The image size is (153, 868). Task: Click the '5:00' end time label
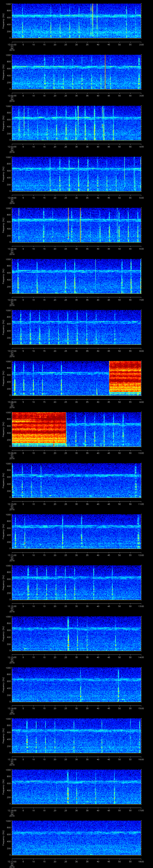click(x=141, y=197)
